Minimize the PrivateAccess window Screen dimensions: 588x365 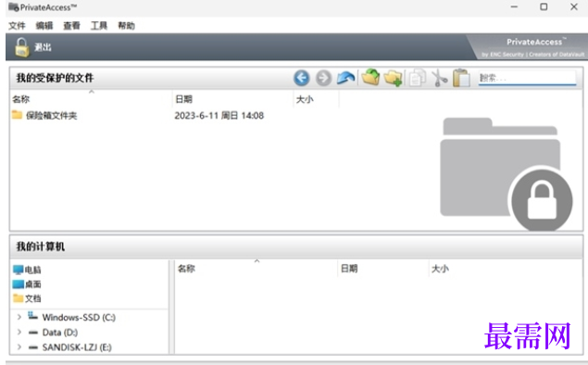pyautogui.click(x=514, y=6)
